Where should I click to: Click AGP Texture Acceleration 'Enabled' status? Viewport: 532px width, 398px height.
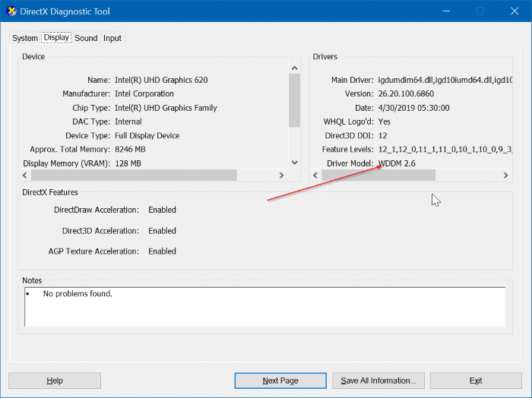(162, 251)
